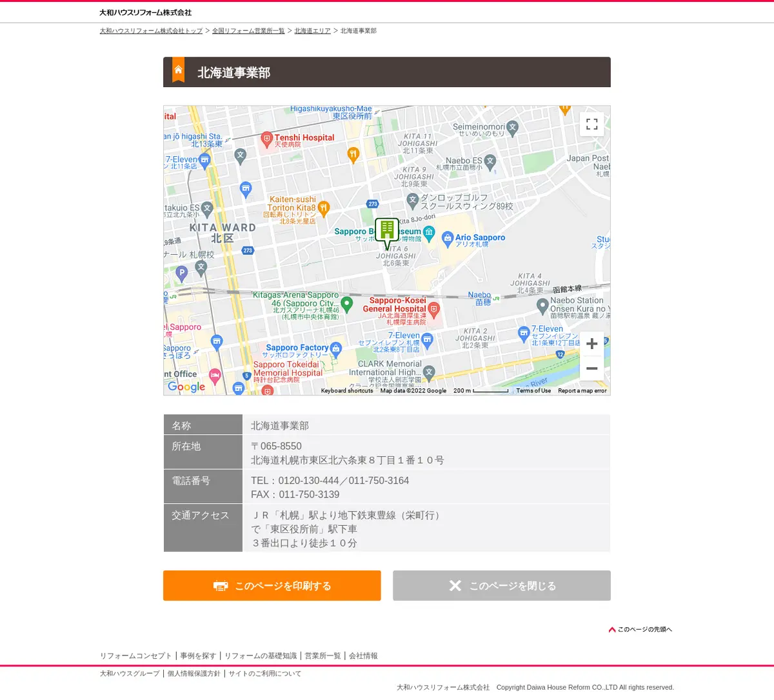
Task: Open map Keyboard shortcuts
Action: [347, 391]
